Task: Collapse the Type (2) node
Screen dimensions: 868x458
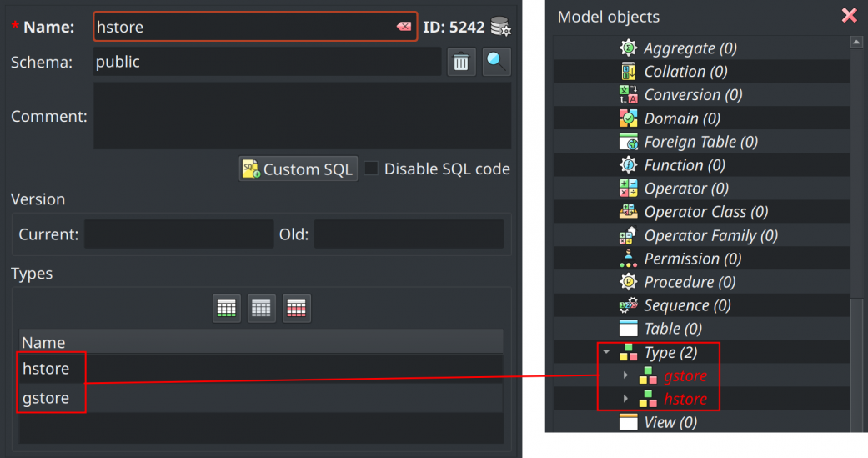Action: (606, 352)
